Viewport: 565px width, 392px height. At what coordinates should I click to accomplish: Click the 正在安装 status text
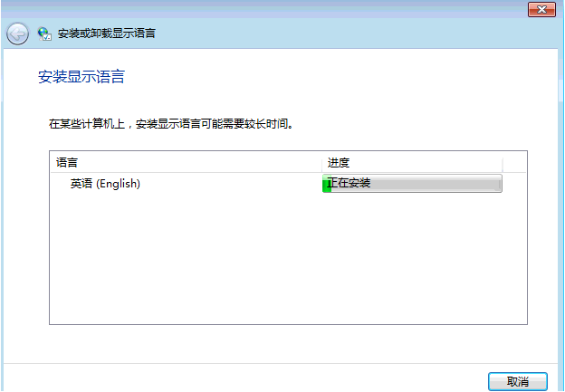click(x=350, y=184)
